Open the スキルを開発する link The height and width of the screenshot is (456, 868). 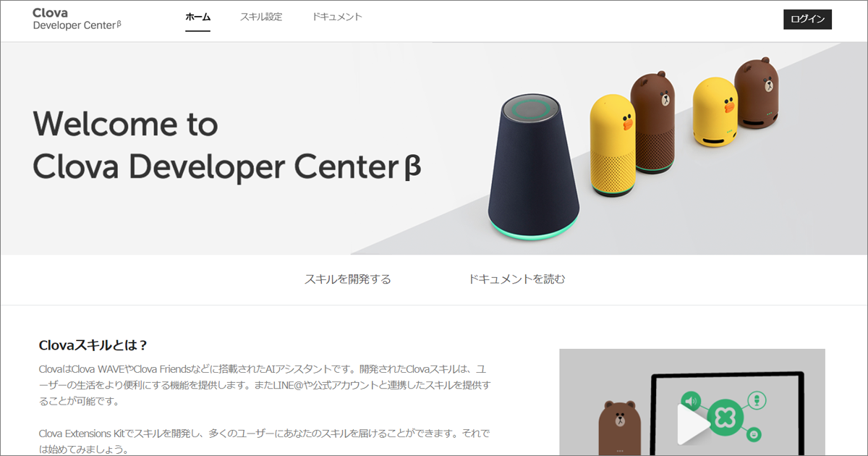click(x=348, y=279)
